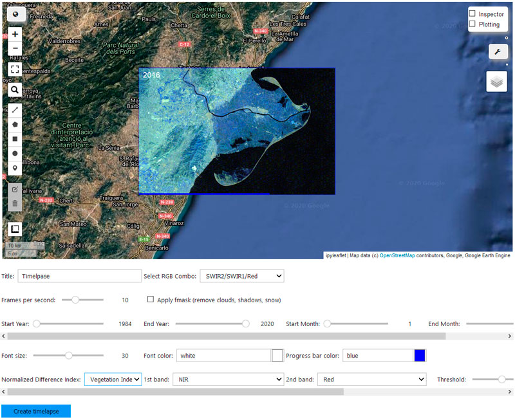Click the Font color text field
The image size is (515, 420).
tap(224, 355)
